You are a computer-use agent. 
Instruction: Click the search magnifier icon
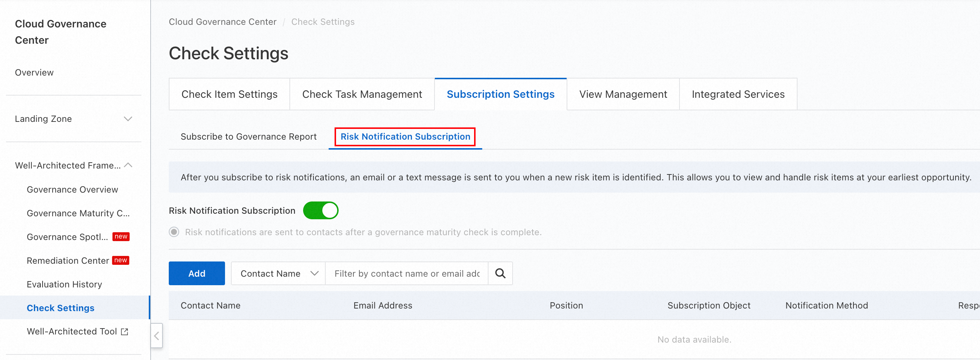pyautogui.click(x=500, y=273)
